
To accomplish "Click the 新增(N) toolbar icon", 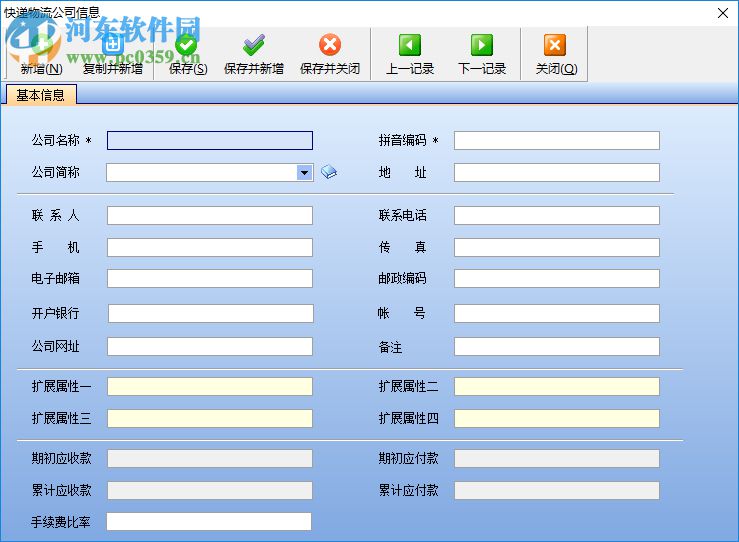I will point(41,45).
